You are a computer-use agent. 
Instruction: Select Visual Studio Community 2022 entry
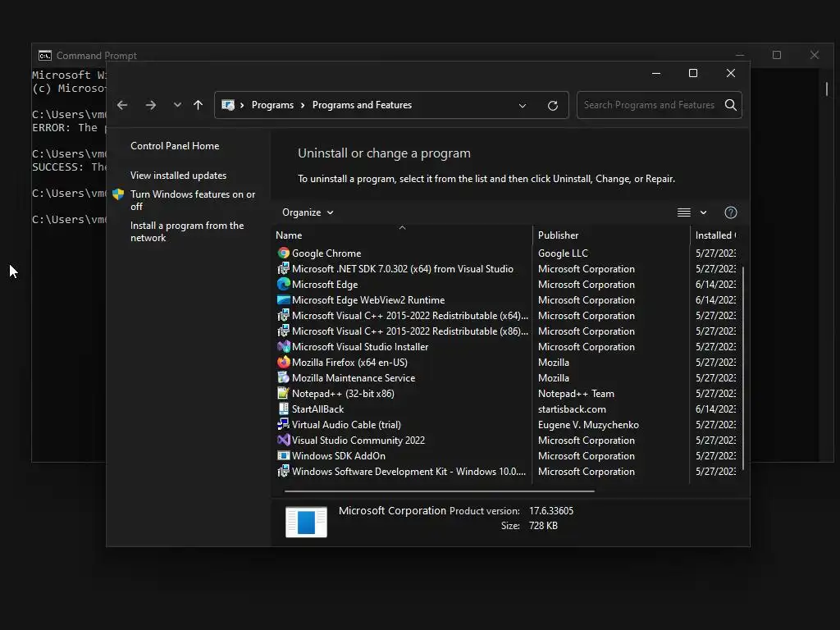(x=358, y=440)
